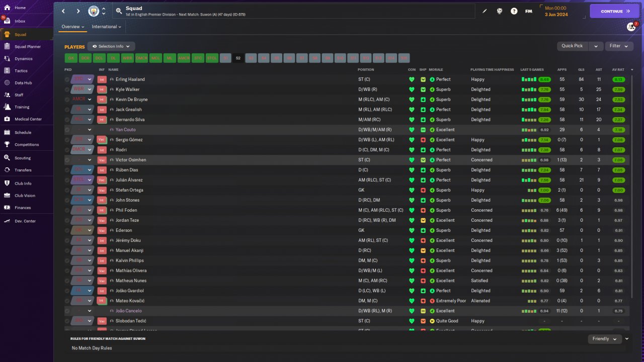
Task: Toggle the pick checkmark for Jack Grealish
Action: 67,110
